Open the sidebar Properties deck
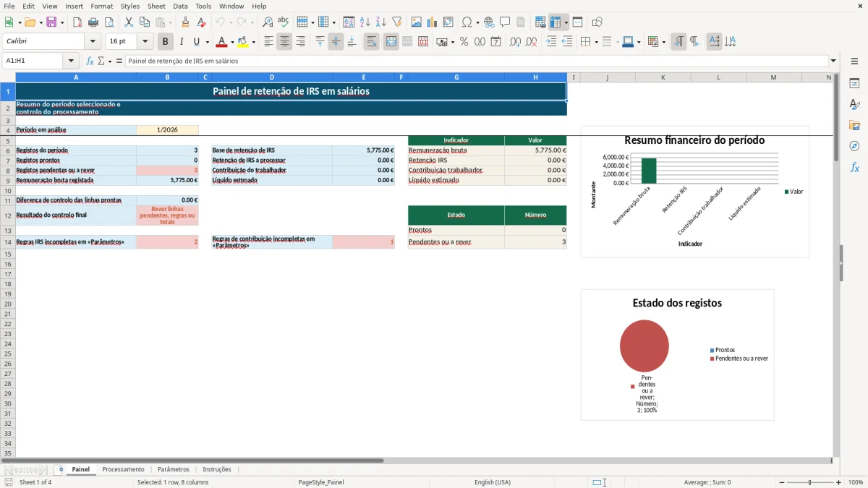 pos(854,84)
